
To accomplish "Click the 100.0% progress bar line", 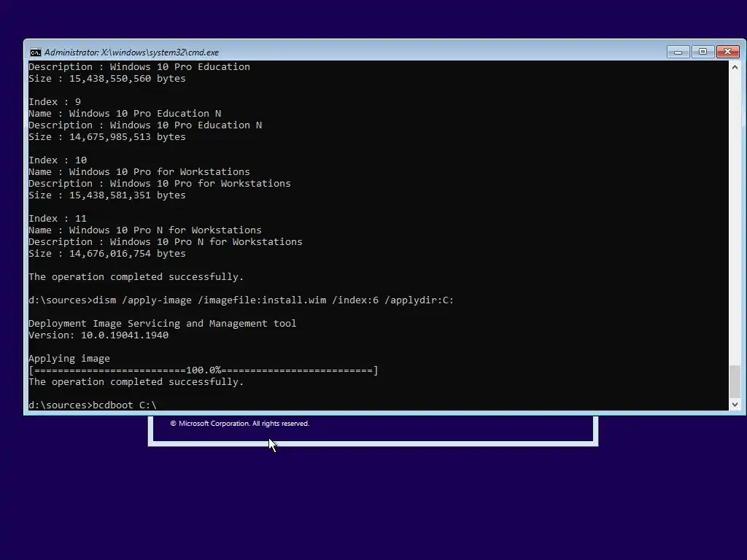I will click(x=204, y=370).
